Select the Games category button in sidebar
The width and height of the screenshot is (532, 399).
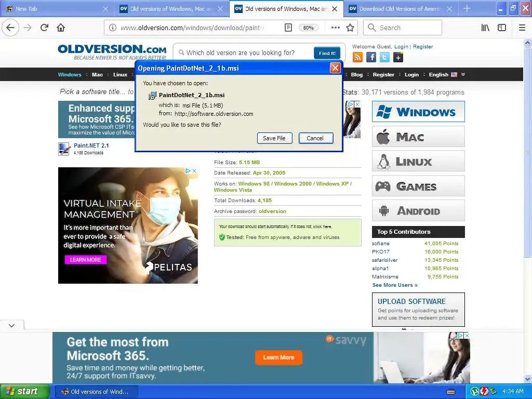(418, 186)
